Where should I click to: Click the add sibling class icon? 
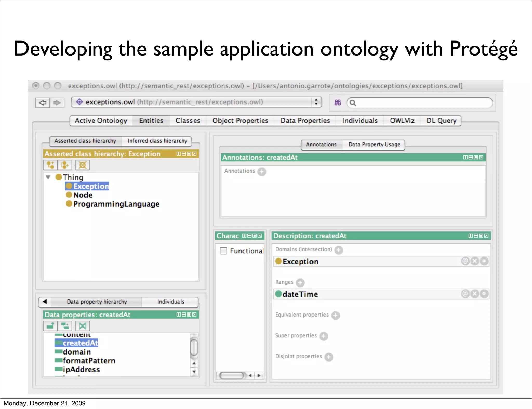(x=65, y=165)
